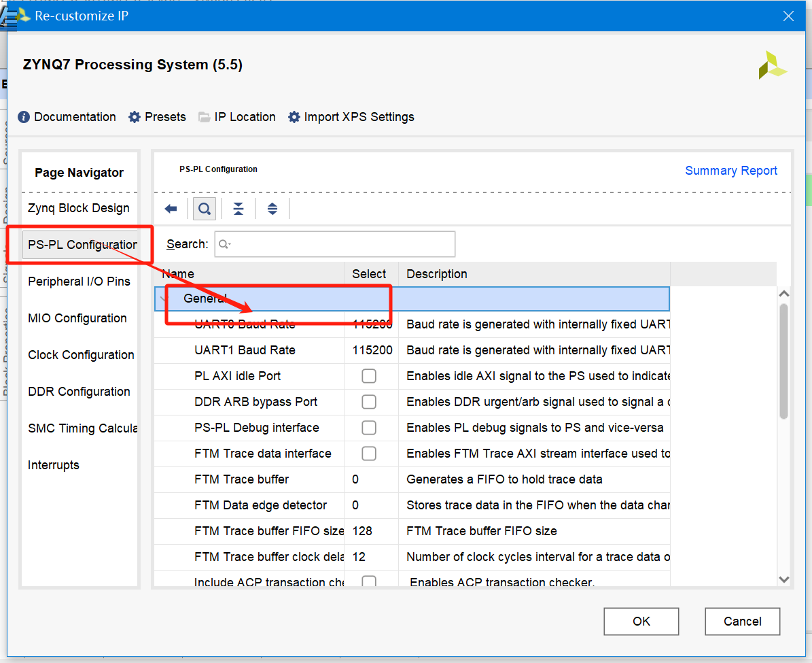
Task: Open the Presets gear menu
Action: coord(158,117)
